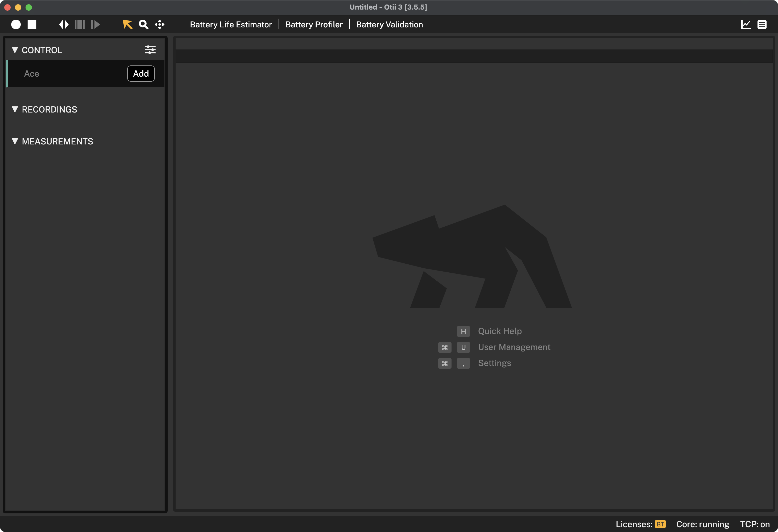The height and width of the screenshot is (532, 778).
Task: Click the MEASUREMENTS section title
Action: tap(57, 142)
